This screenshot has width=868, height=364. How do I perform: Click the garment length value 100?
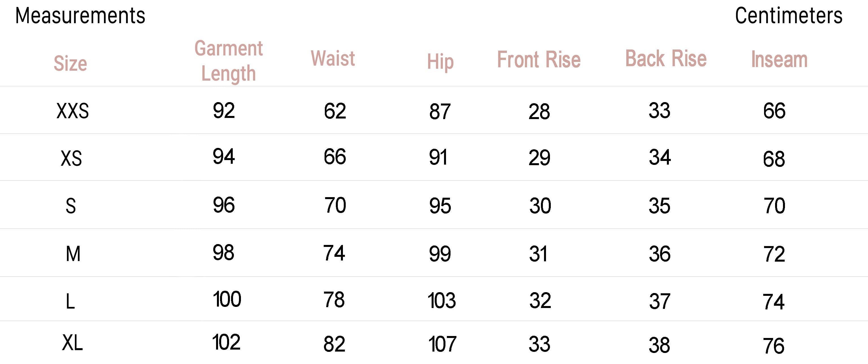point(227,299)
